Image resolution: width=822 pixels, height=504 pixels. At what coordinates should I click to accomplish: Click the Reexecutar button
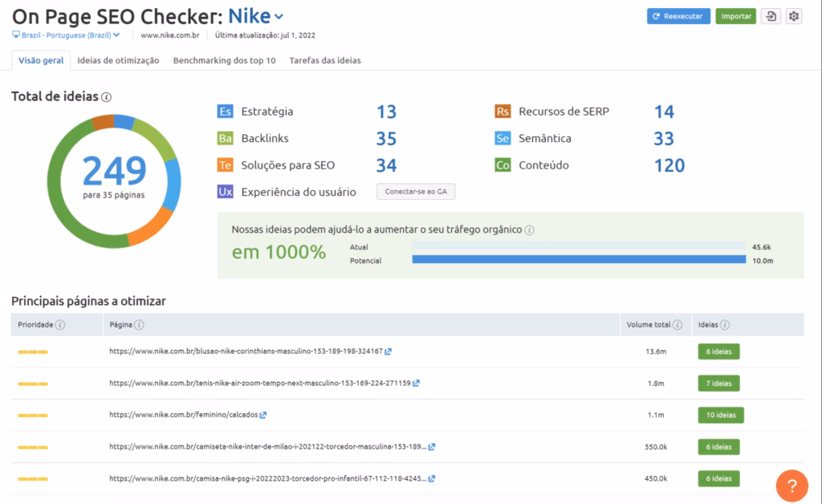point(678,16)
